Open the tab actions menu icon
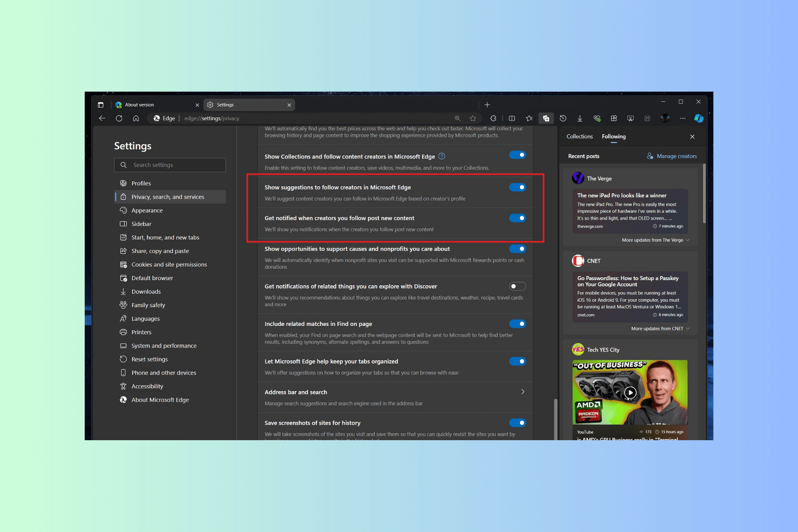The width and height of the screenshot is (798, 532). [101, 105]
